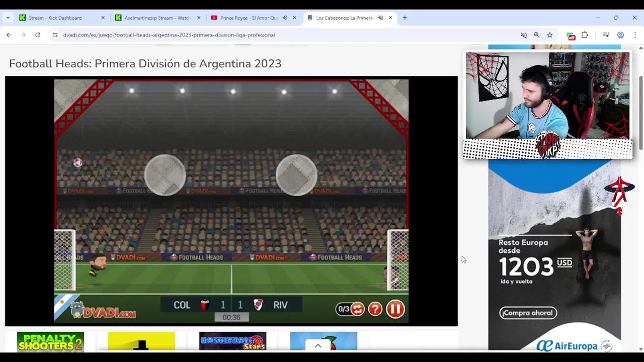Open a new browser tab
The image size is (644, 362).
coord(405,18)
